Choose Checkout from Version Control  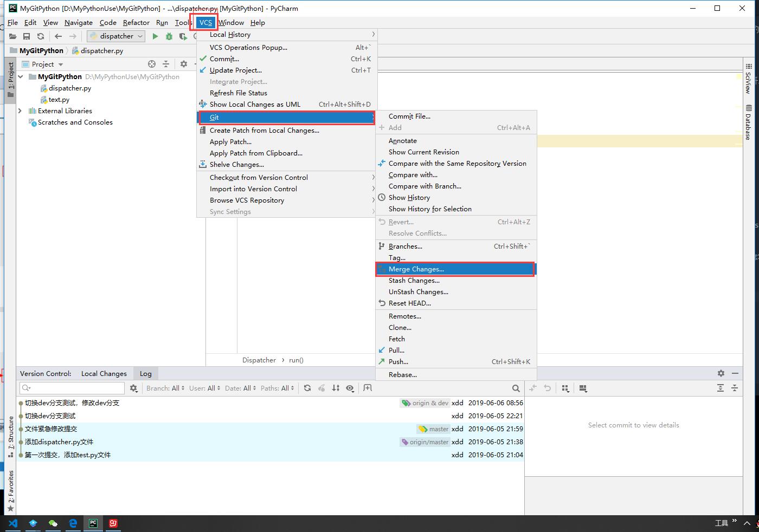[286, 178]
